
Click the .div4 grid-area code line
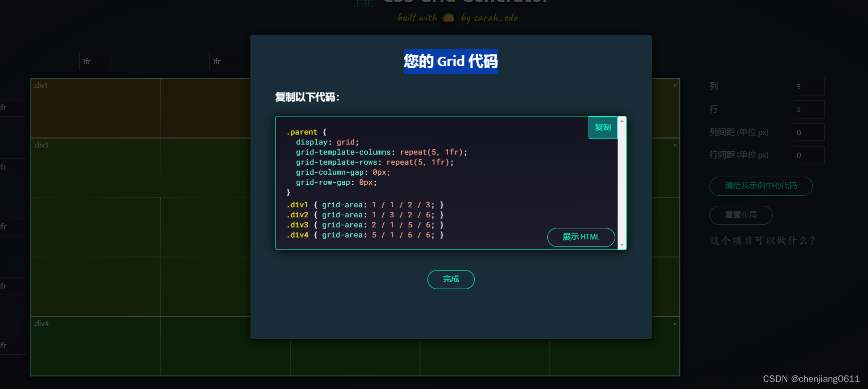point(365,235)
